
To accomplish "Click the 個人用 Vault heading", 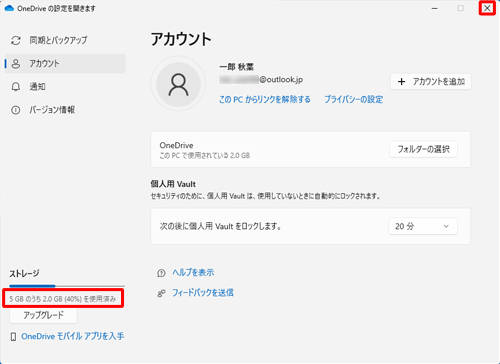I will (173, 184).
